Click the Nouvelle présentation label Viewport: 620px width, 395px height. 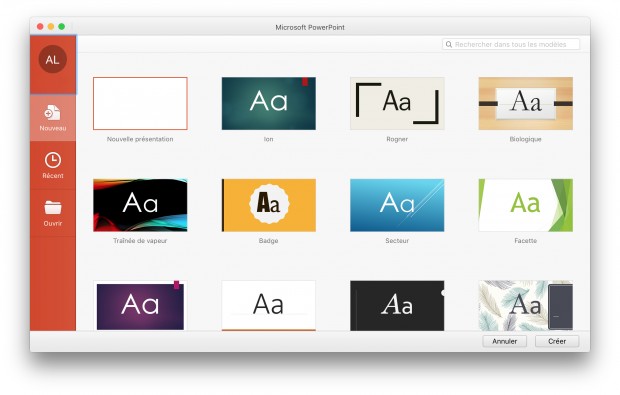[140, 139]
